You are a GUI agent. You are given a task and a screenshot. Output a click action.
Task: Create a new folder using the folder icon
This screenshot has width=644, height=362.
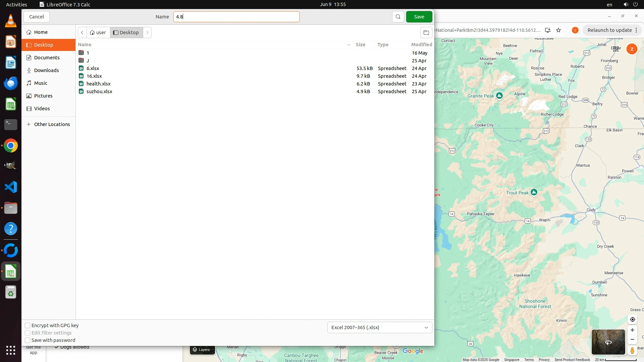[x=426, y=33]
